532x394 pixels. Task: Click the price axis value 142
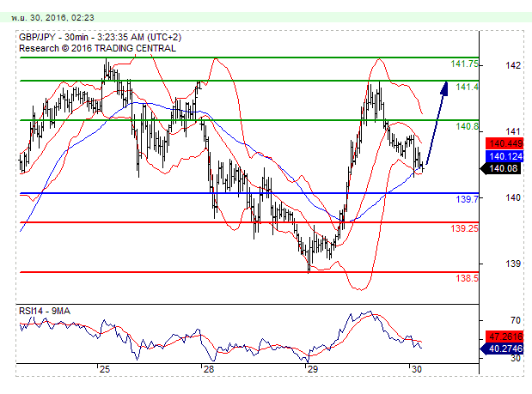pos(513,65)
